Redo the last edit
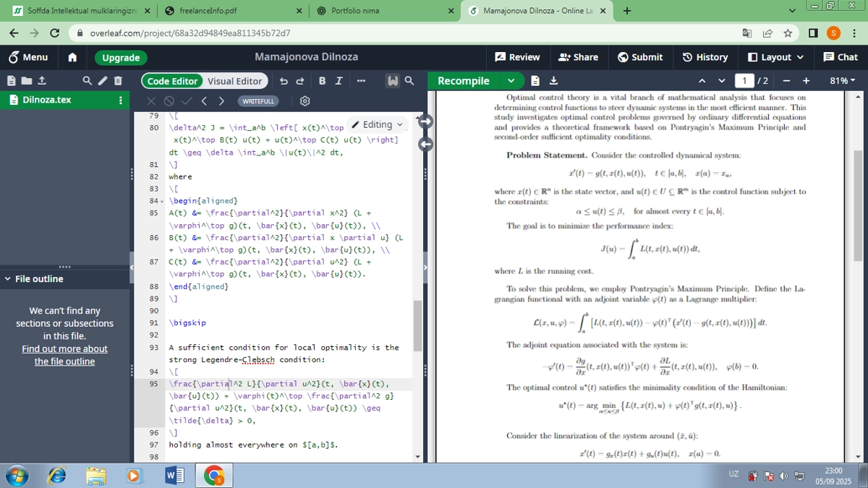868x488 pixels. pos(300,81)
